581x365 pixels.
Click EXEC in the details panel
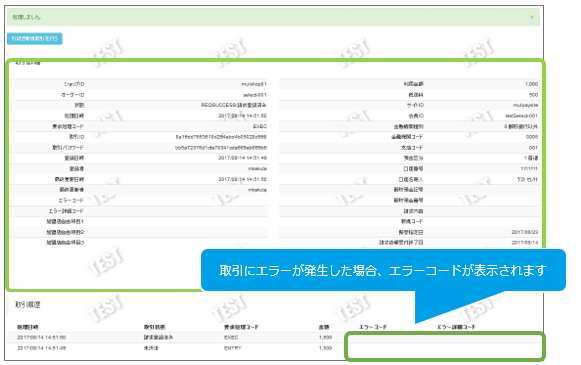point(260,126)
